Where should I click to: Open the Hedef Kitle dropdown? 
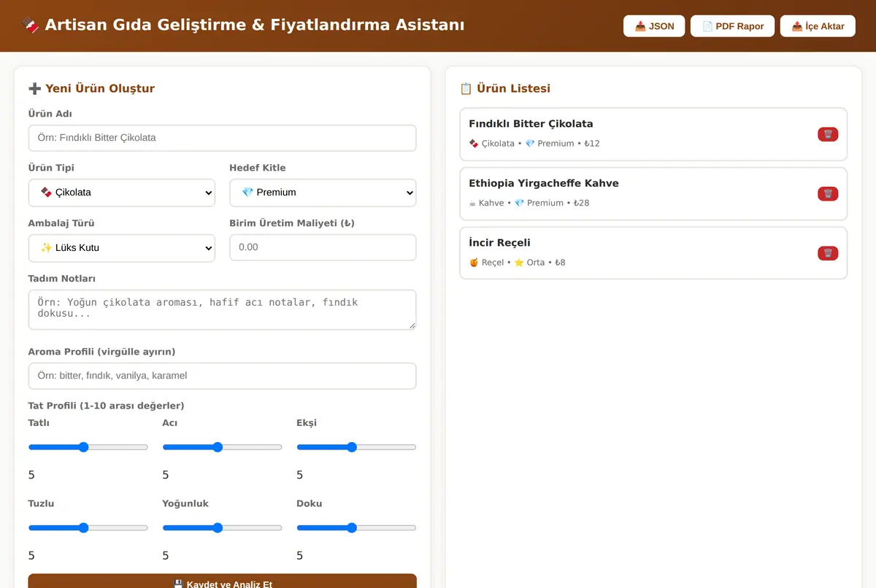click(323, 193)
